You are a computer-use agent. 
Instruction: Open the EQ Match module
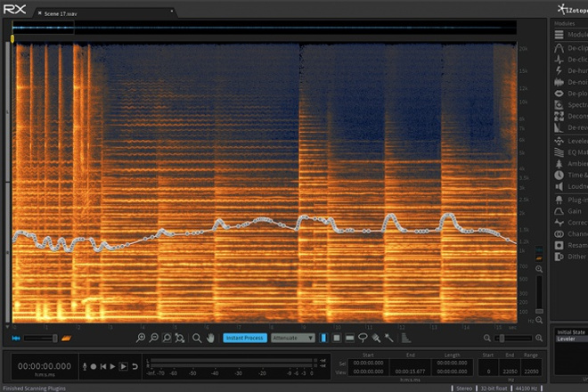(571, 152)
